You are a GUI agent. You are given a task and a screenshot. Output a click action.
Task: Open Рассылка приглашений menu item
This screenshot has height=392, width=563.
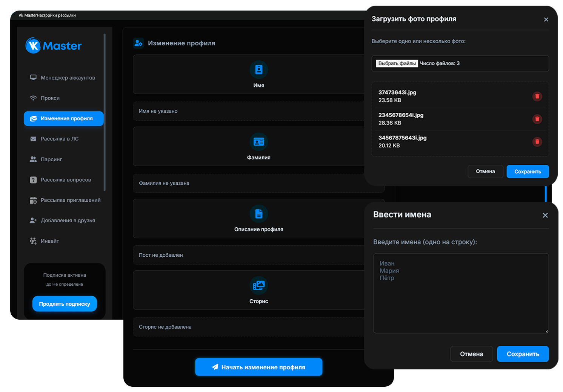pyautogui.click(x=70, y=200)
